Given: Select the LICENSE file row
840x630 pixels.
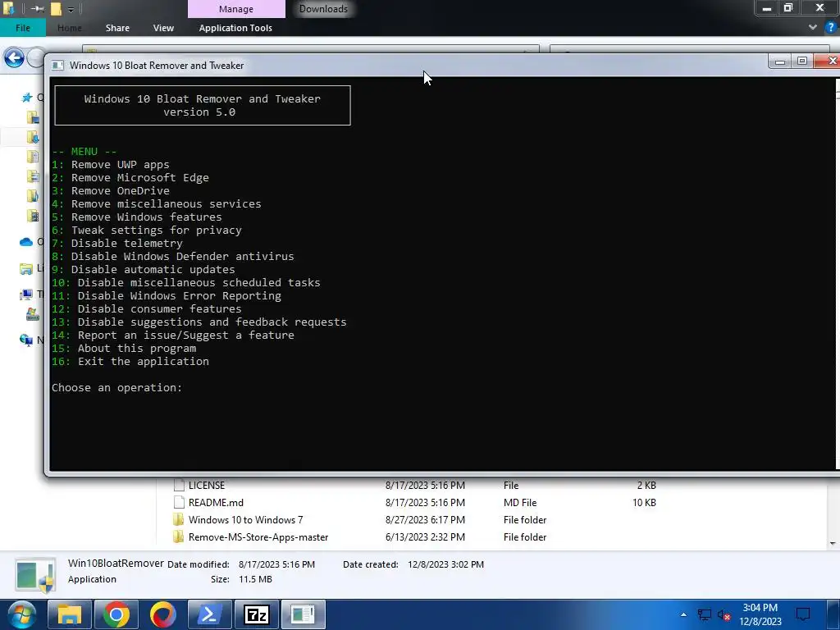Looking at the screenshot, I should point(414,486).
